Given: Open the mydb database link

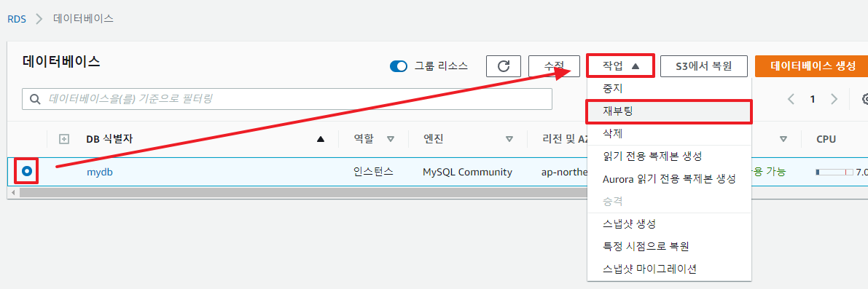Looking at the screenshot, I should pos(100,172).
